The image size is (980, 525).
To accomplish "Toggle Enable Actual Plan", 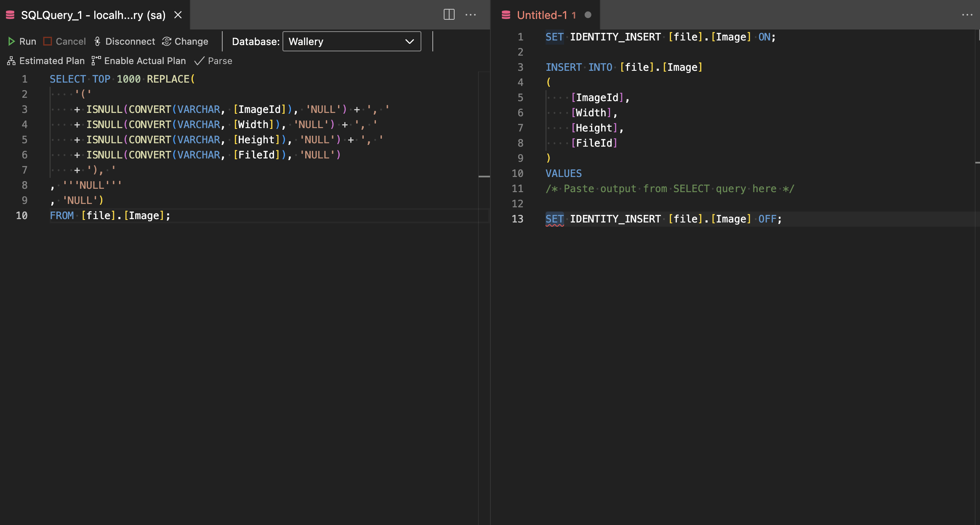I will pos(139,61).
